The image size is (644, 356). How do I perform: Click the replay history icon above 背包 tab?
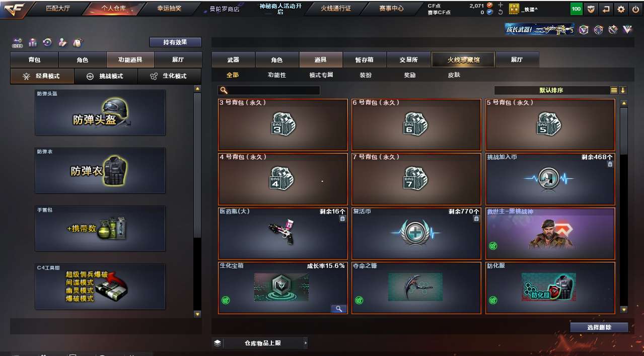47,42
